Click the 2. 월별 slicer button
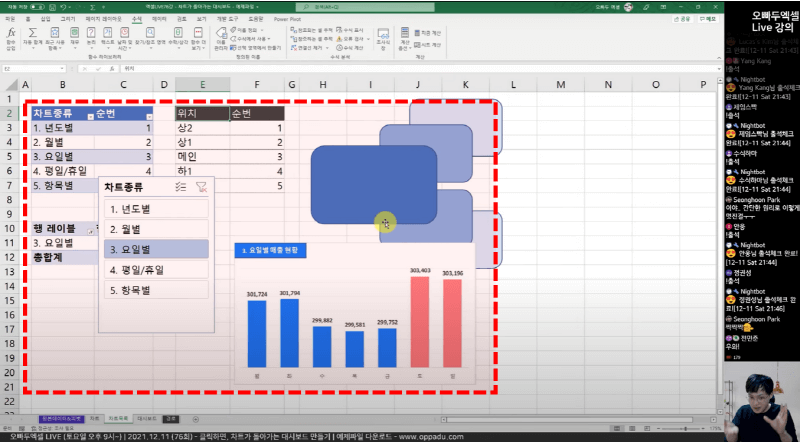The width and height of the screenshot is (800, 442). [156, 229]
